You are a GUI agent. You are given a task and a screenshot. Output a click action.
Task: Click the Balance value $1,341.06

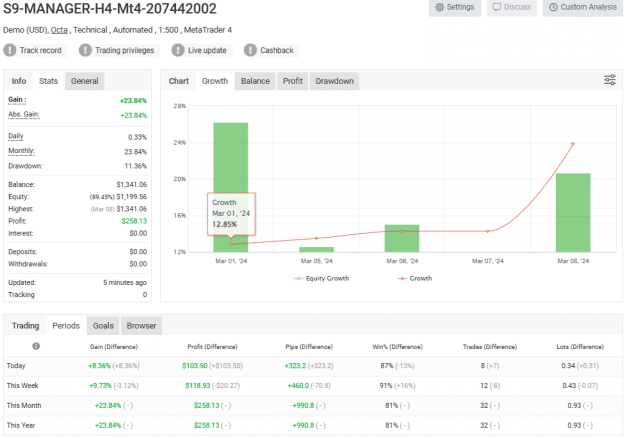click(132, 185)
